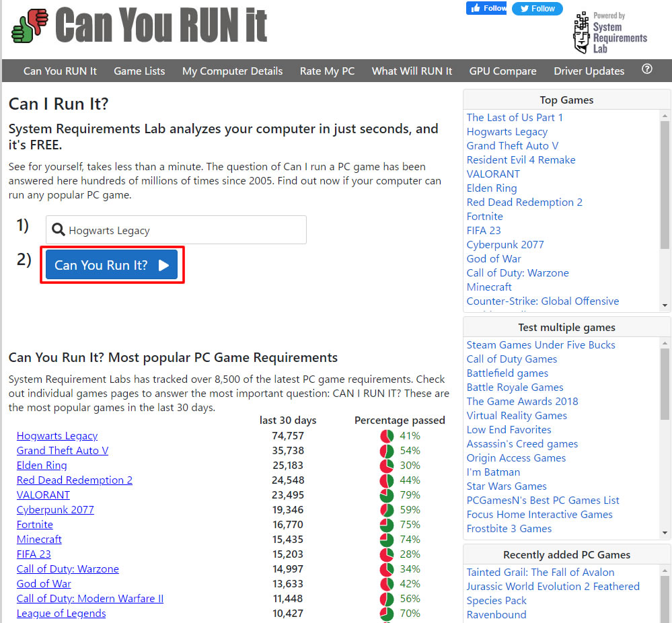Open The Last of Us Part 1 link
The height and width of the screenshot is (623, 672).
(515, 118)
